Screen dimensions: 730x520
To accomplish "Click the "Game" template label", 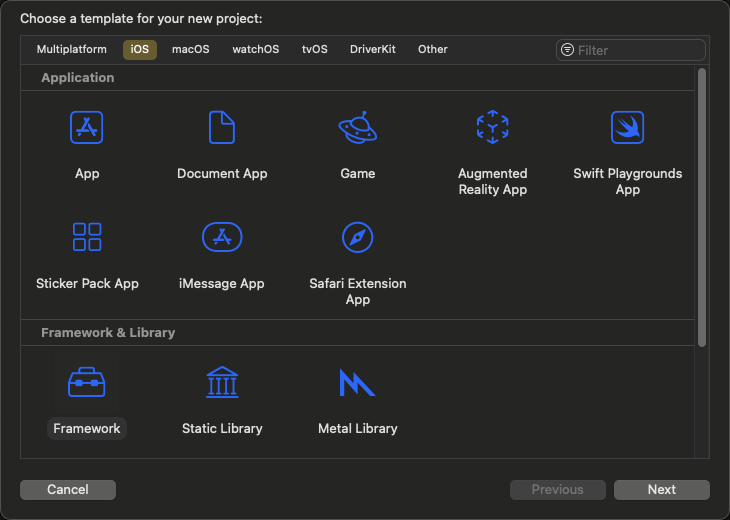I will pos(358,174).
